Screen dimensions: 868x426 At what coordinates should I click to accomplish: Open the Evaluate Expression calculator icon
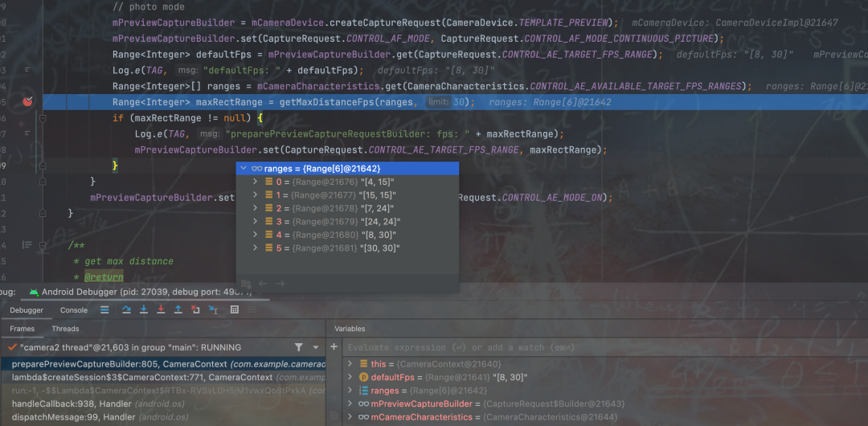235,309
